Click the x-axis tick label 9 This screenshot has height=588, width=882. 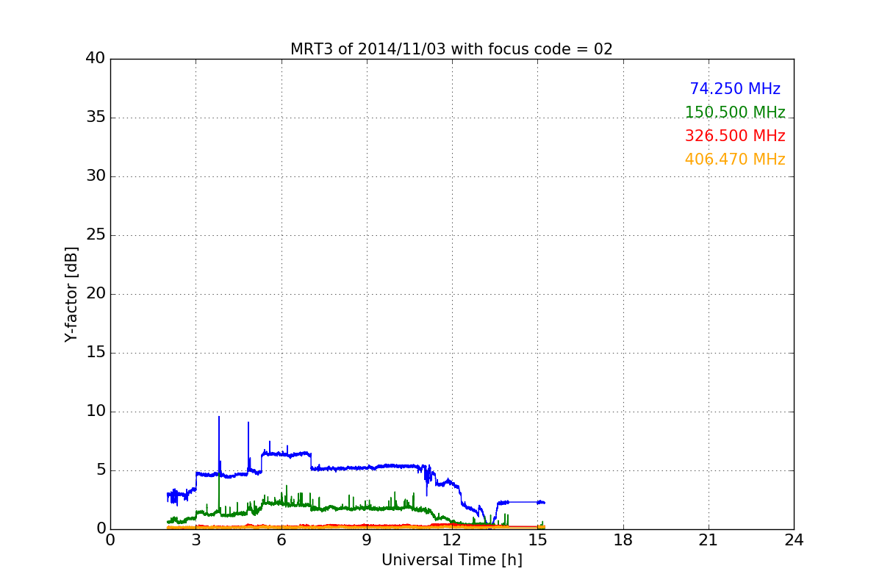[367, 540]
